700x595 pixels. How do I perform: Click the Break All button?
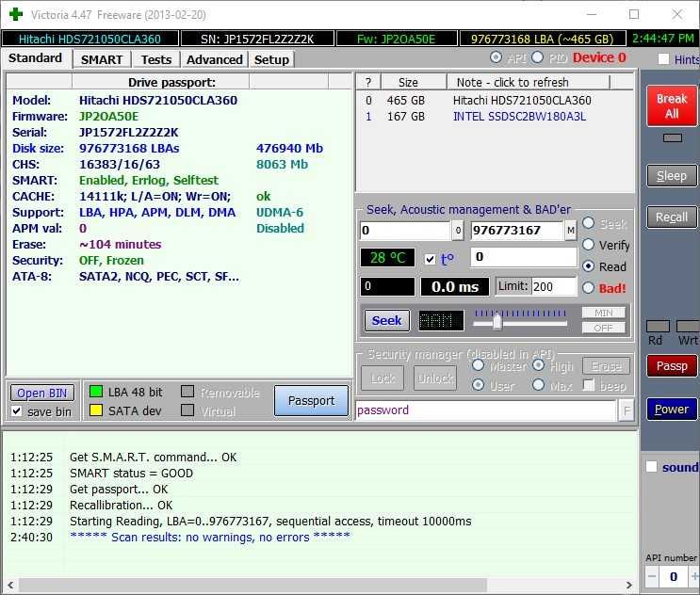pos(672,106)
